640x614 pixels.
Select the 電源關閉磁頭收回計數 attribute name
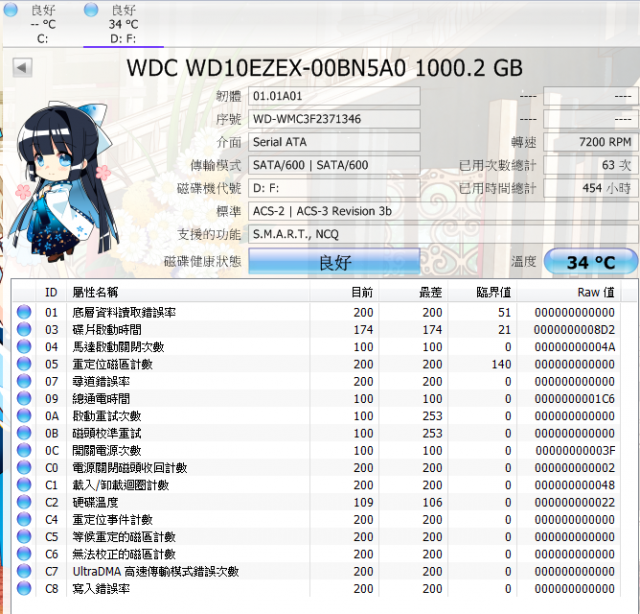130,468
